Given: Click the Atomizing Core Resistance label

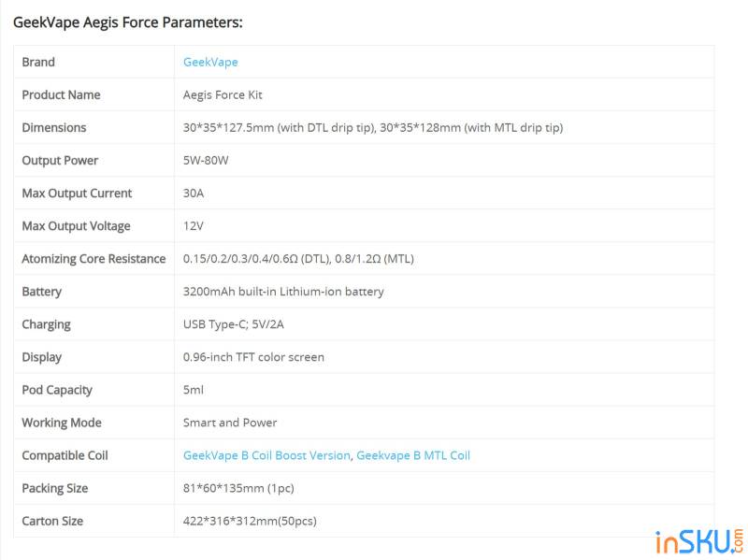Looking at the screenshot, I should [x=93, y=258].
